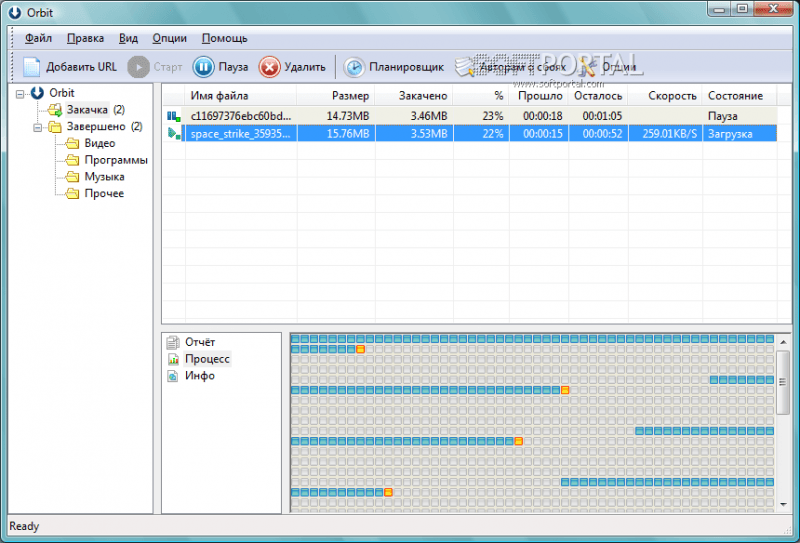Click the Прочее folder icon

(72, 193)
